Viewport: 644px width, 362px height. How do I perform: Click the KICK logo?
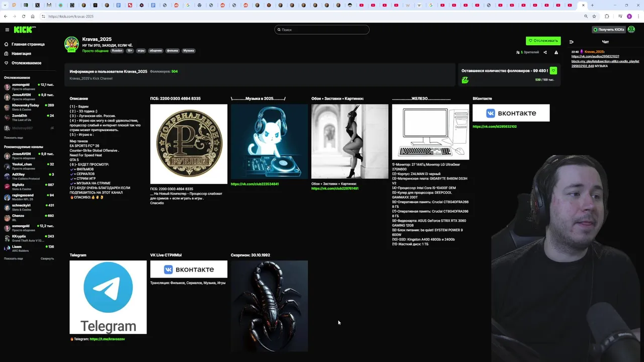tap(24, 30)
